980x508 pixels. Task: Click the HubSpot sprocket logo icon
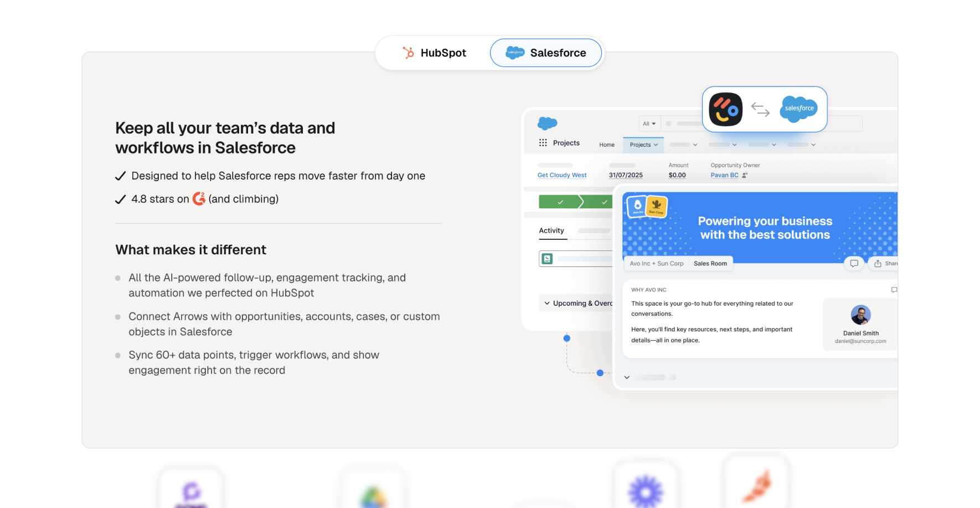(x=409, y=53)
